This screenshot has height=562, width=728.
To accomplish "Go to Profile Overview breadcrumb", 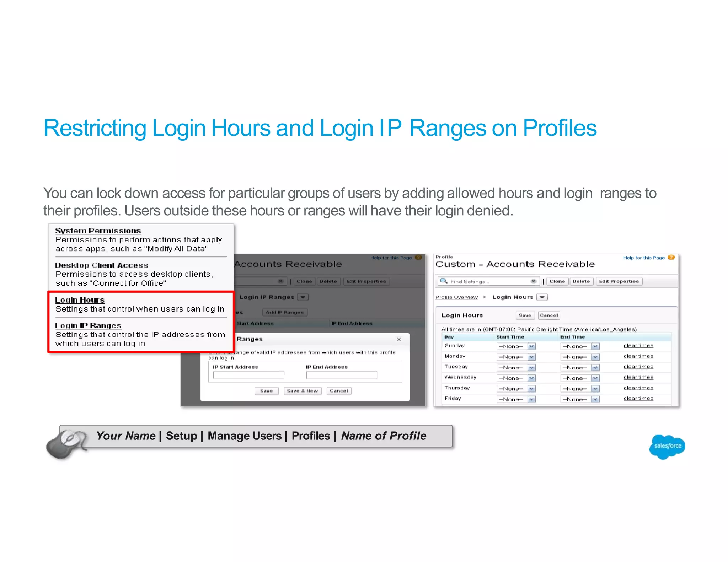I will pyautogui.click(x=456, y=297).
